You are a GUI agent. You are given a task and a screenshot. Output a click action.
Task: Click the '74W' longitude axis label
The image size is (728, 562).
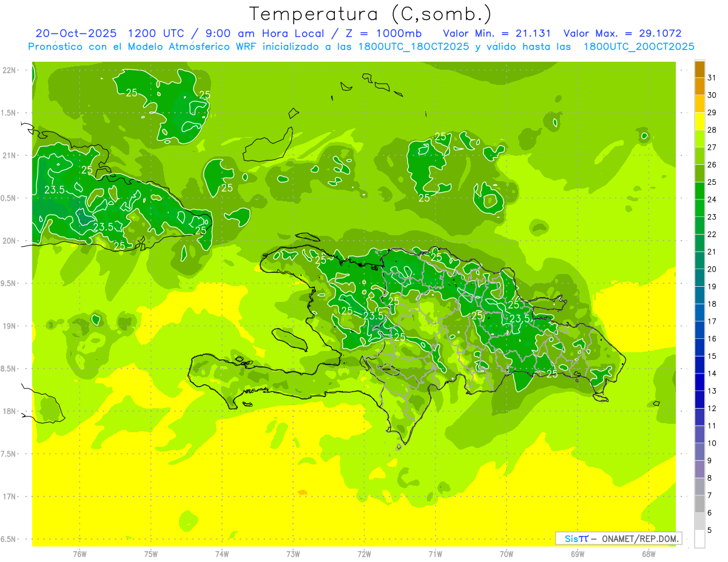point(222,554)
